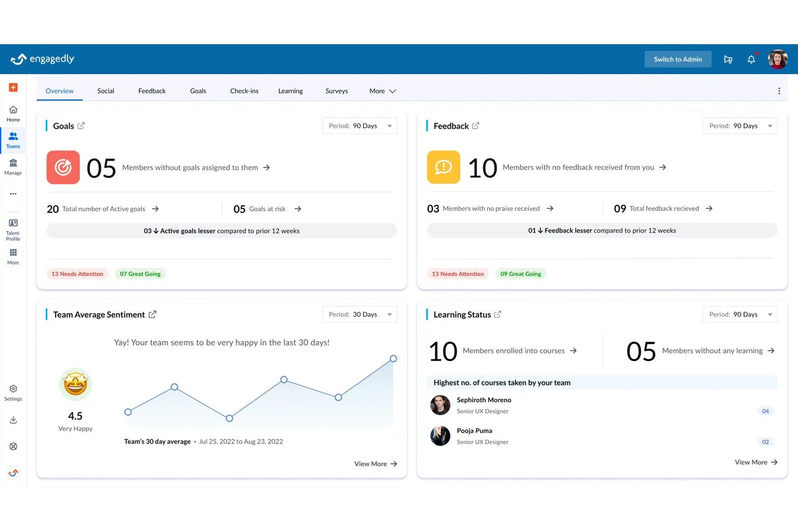Click the orange plus create icon in sidebar

point(13,87)
